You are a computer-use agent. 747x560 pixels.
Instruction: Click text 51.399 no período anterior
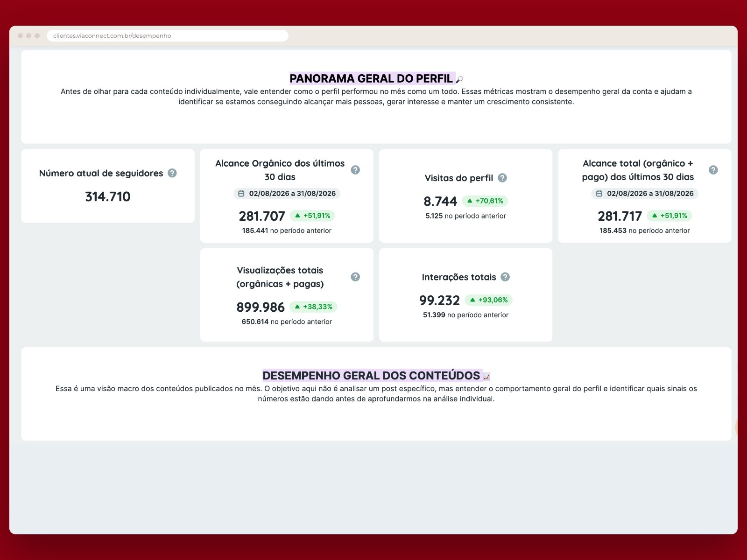pos(466,315)
